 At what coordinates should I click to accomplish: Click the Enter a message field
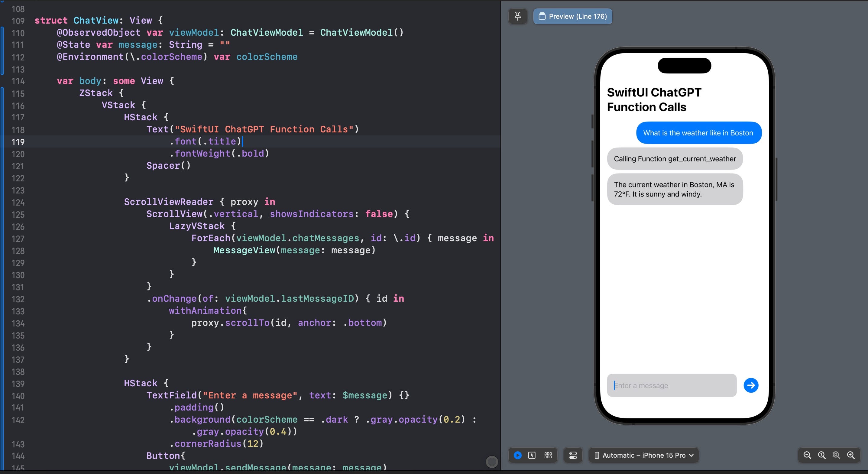tap(671, 385)
